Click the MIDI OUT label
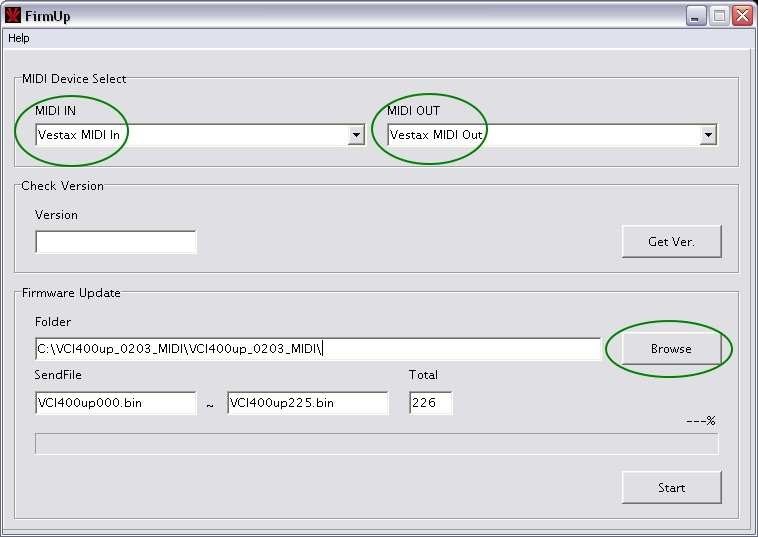758x537 pixels. pyautogui.click(x=413, y=111)
